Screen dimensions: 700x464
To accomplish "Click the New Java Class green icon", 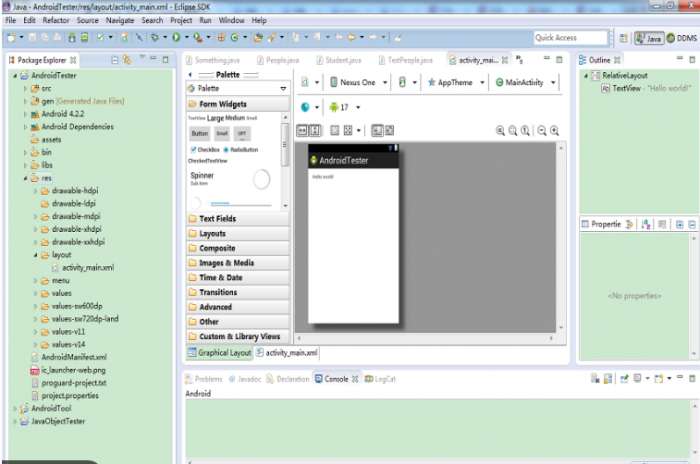I will pyautogui.click(x=234, y=38).
